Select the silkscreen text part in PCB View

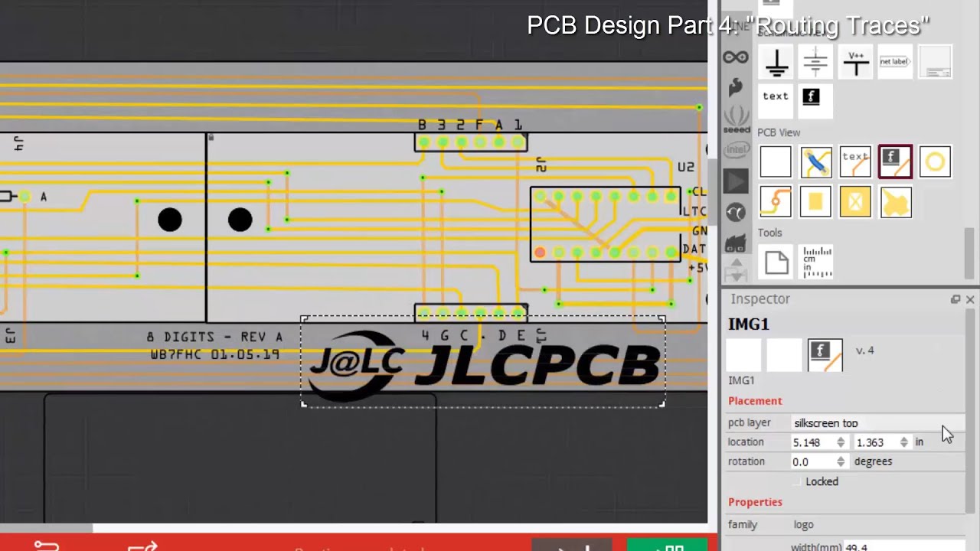click(x=855, y=162)
